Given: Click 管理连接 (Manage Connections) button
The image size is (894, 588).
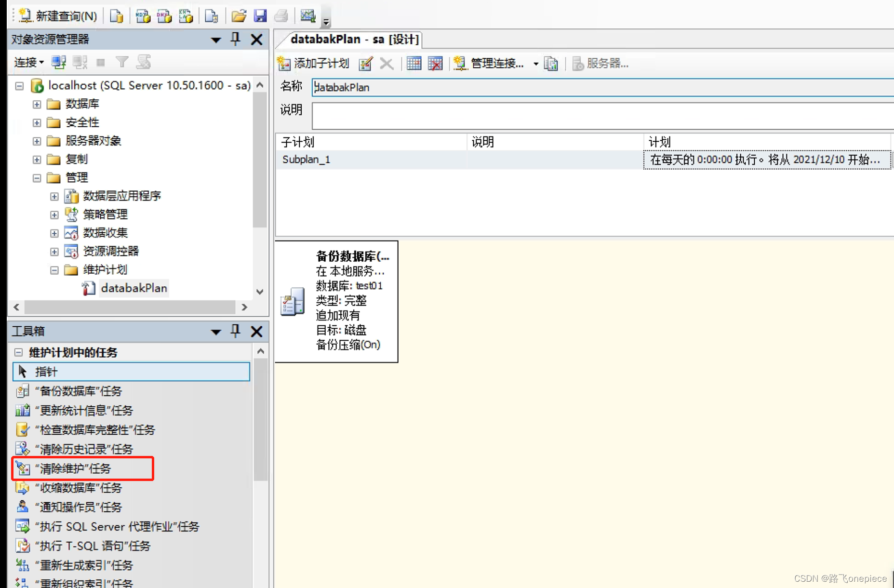Looking at the screenshot, I should coord(489,64).
